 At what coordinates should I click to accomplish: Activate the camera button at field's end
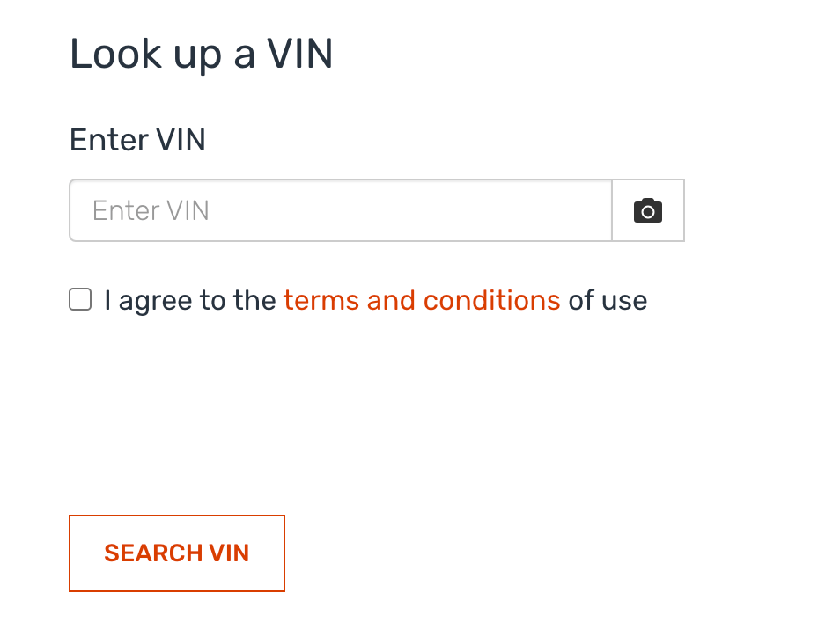coord(648,210)
